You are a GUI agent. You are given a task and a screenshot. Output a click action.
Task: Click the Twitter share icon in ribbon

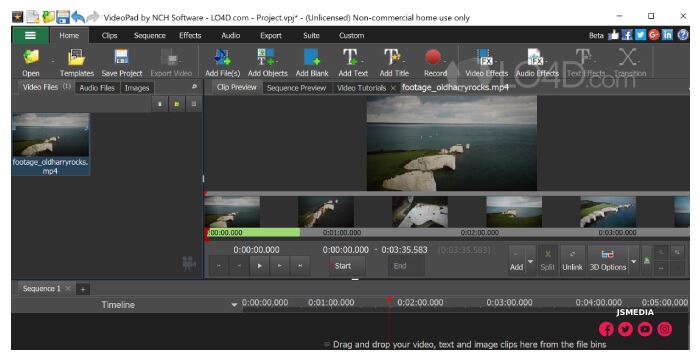click(641, 35)
